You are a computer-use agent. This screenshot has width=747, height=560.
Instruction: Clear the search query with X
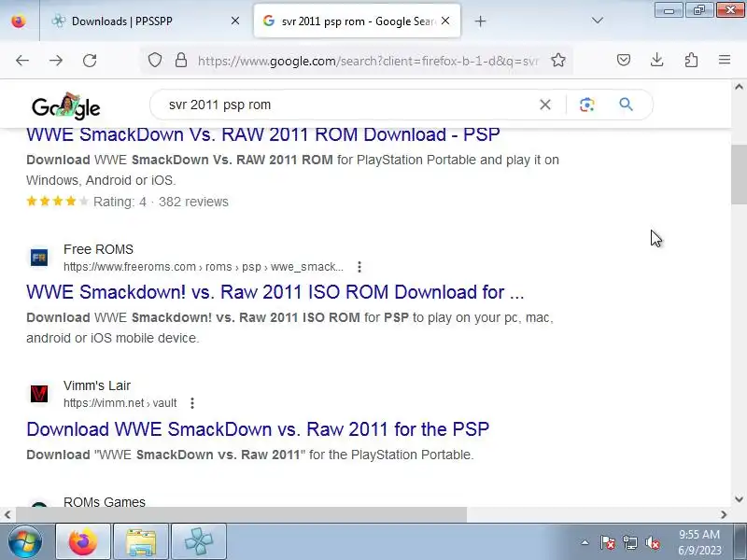tap(545, 105)
